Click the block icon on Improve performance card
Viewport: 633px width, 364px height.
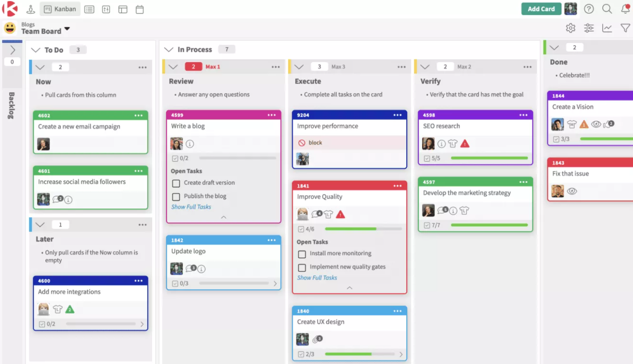click(302, 142)
